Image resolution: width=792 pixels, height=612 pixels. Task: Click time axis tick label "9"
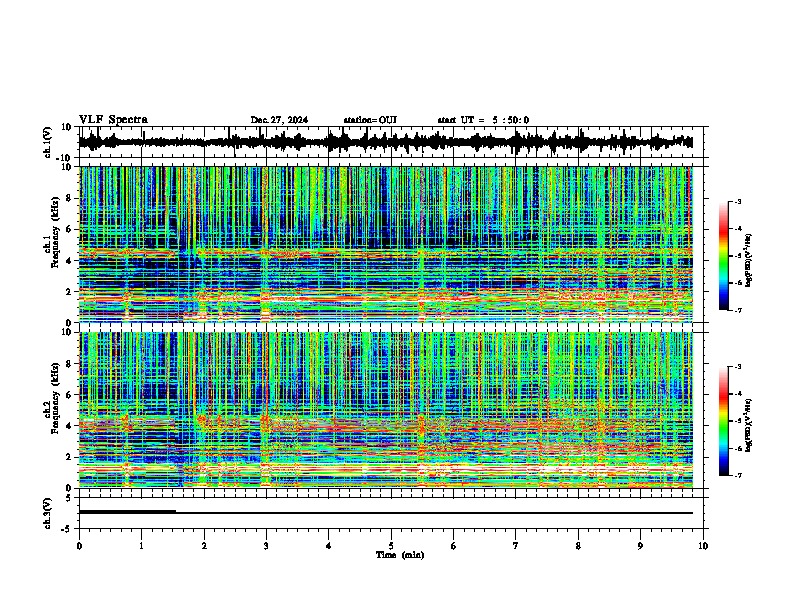(640, 546)
